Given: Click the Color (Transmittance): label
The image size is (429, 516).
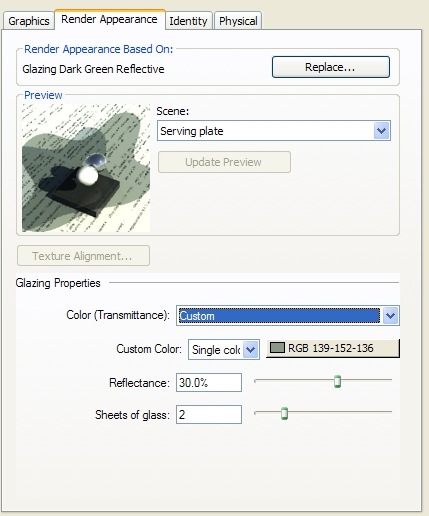Looking at the screenshot, I should click(118, 315).
